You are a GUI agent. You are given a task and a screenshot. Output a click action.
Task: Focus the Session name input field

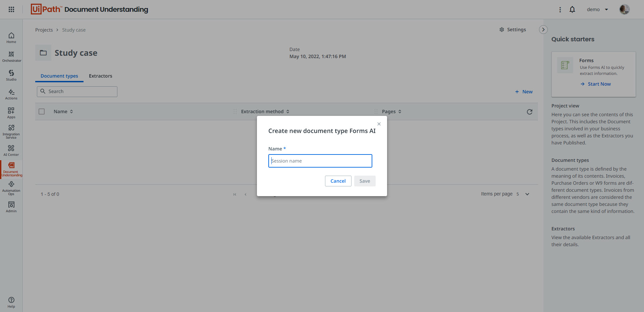[320, 161]
